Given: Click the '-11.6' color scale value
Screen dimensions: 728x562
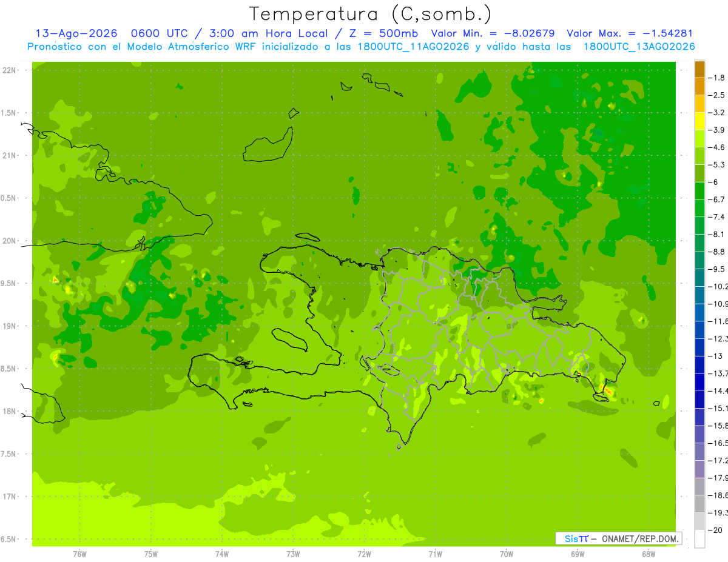Looking at the screenshot, I should [x=718, y=321].
